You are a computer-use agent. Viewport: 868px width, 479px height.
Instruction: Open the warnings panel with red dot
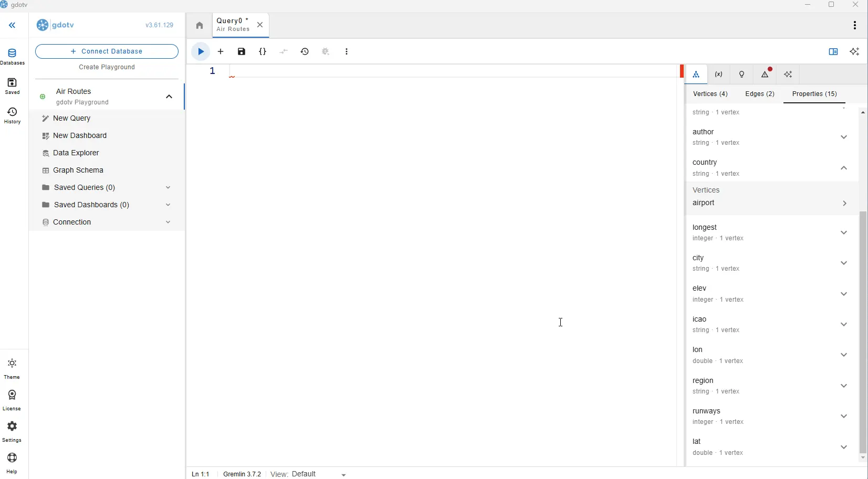pos(765,74)
